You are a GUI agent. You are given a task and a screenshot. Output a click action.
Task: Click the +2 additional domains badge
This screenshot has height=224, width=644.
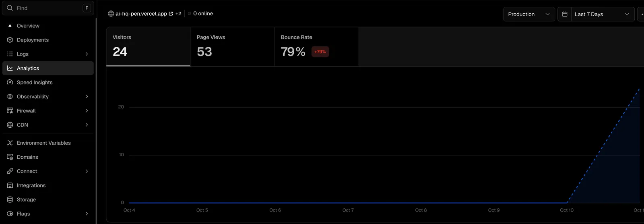(x=178, y=14)
